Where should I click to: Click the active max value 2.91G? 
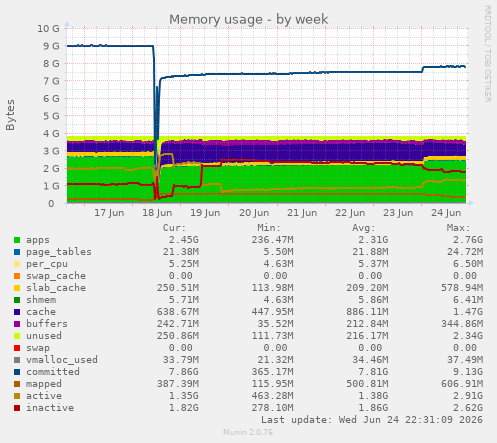click(x=468, y=396)
